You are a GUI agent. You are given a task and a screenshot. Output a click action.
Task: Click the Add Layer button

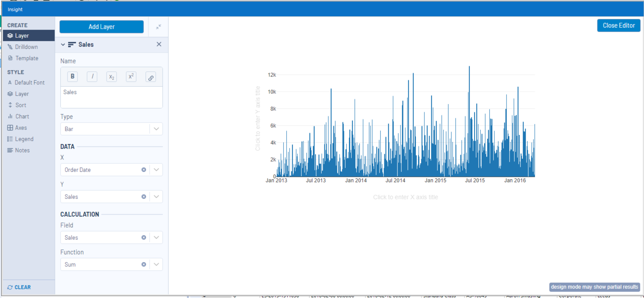click(101, 26)
